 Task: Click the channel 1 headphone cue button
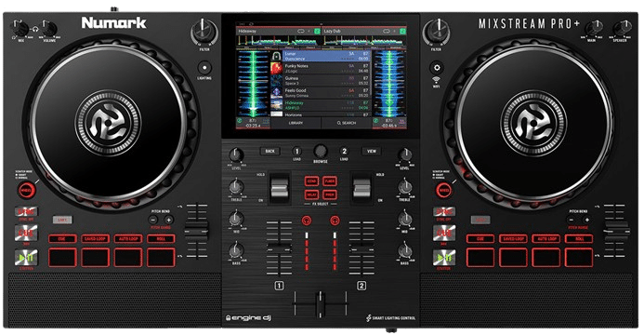tap(306, 221)
